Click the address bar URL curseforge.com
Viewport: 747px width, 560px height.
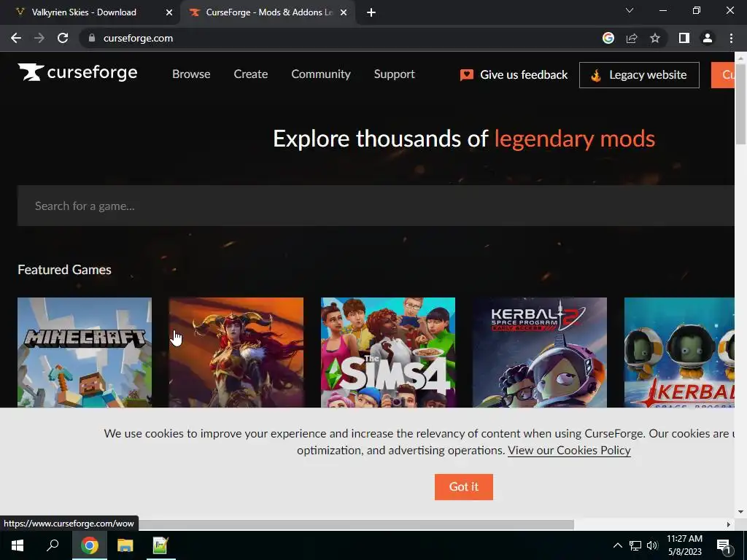[138, 38]
